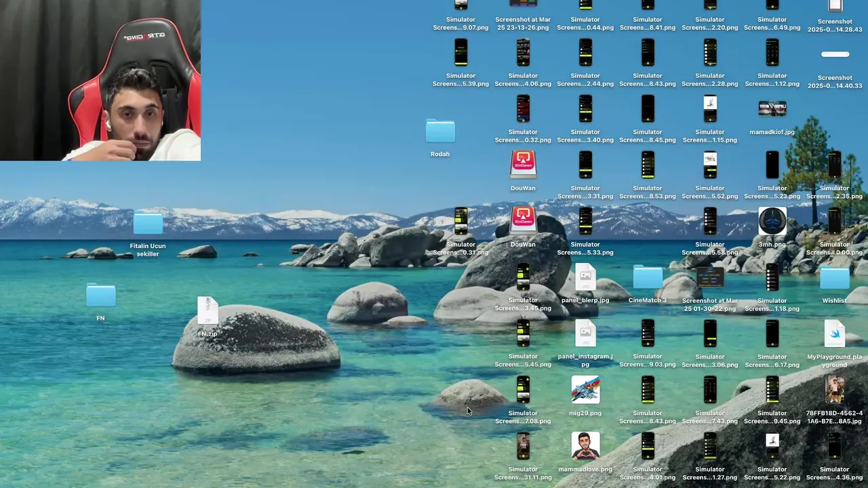Select the MyPlayground.playground Swift file
868x488 pixels.
coord(835,333)
